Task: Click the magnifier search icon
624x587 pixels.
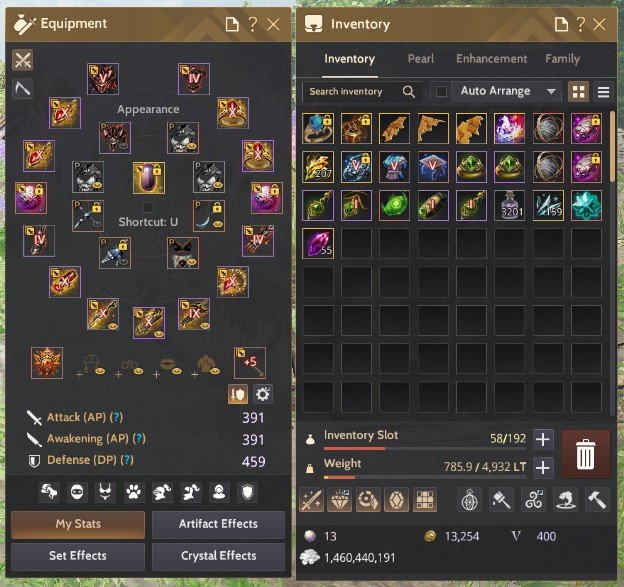Action: pos(408,92)
